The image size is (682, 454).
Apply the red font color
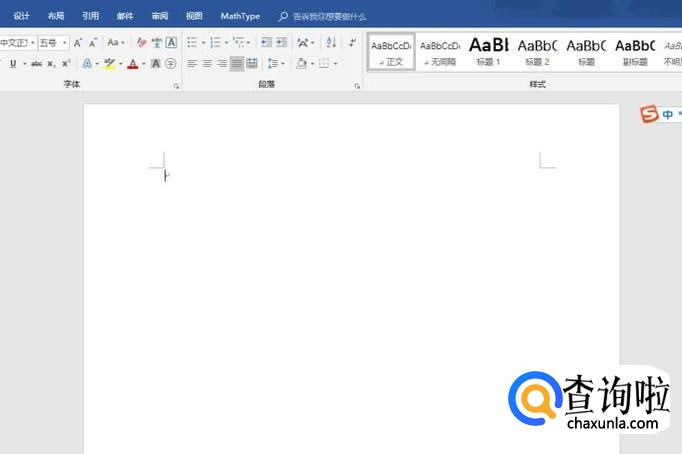click(x=133, y=64)
